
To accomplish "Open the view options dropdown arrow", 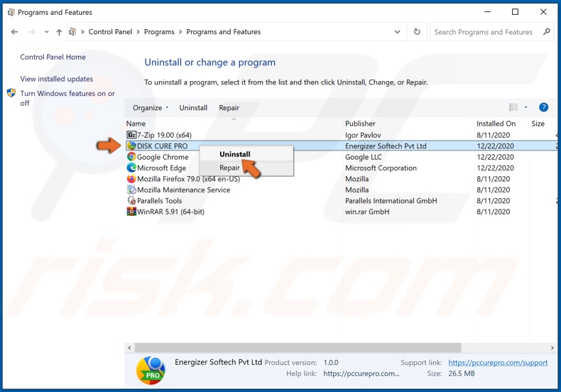I will coord(525,107).
